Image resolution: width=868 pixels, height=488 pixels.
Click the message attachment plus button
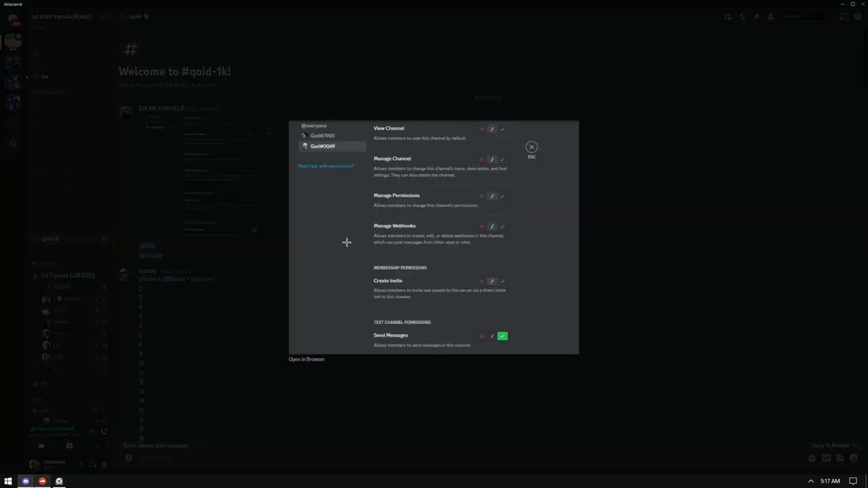(x=129, y=458)
